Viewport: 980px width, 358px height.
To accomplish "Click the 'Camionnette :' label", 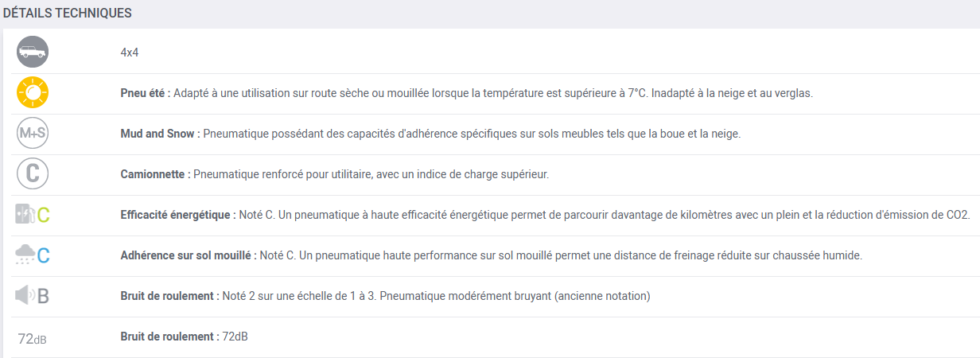I will (155, 174).
